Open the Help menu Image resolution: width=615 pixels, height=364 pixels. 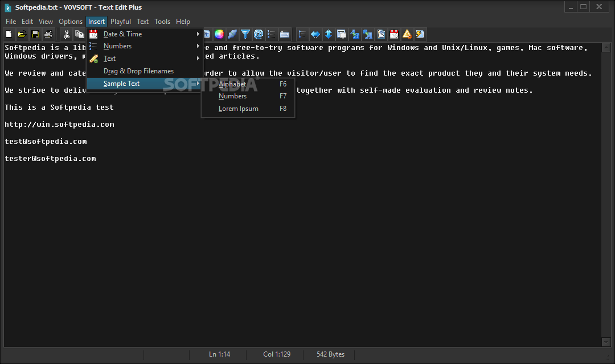click(183, 22)
